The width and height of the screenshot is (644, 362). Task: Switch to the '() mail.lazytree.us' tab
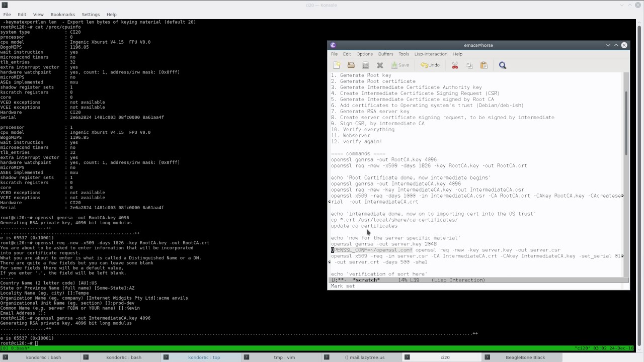[362, 357]
